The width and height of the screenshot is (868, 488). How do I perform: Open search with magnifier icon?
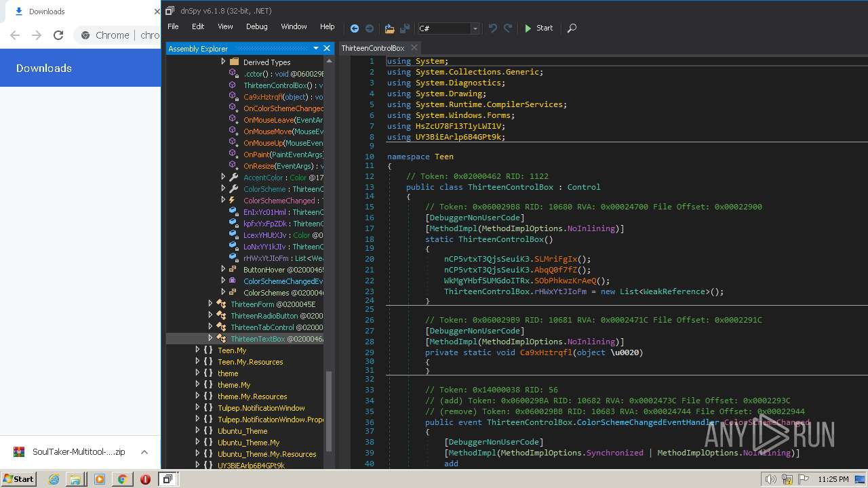572,28
